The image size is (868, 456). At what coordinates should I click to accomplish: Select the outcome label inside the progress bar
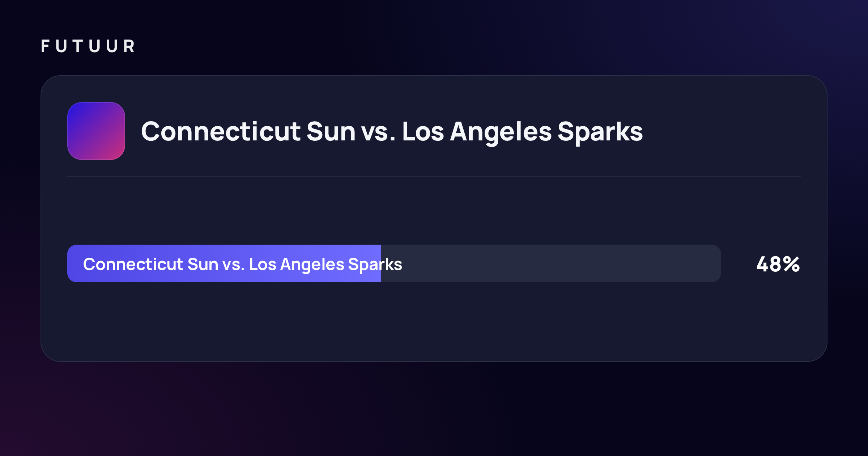(243, 265)
